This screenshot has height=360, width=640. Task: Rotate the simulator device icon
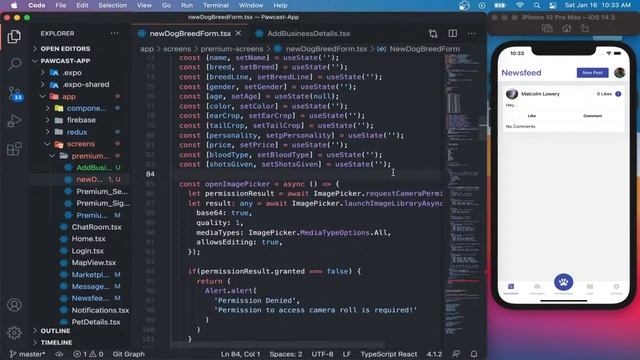585,28
